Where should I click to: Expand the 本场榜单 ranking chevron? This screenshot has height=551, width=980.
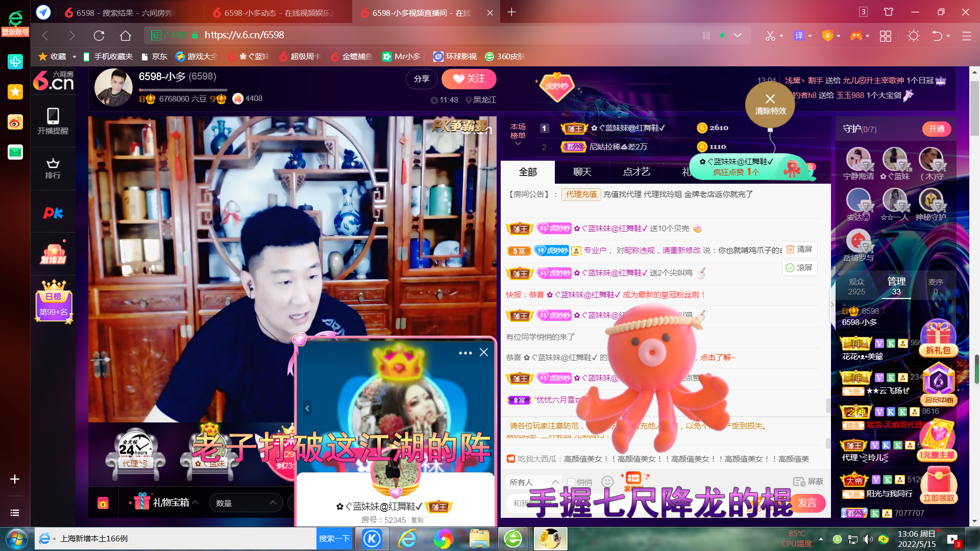pyautogui.click(x=518, y=144)
